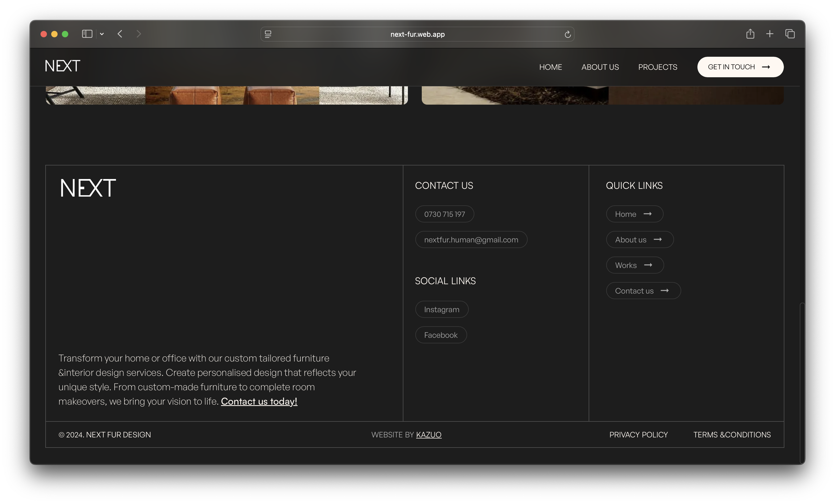
Task: Toggle the Safari sidebar icon
Action: coord(87,34)
